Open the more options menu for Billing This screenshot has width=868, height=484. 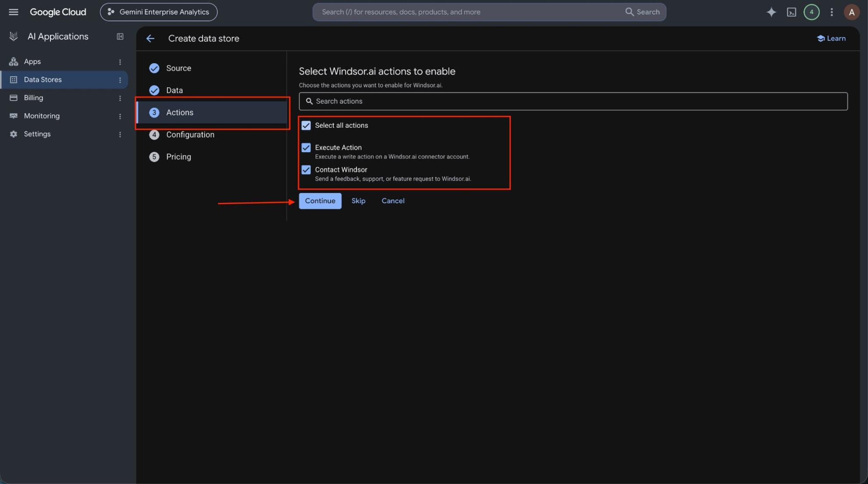pyautogui.click(x=120, y=98)
